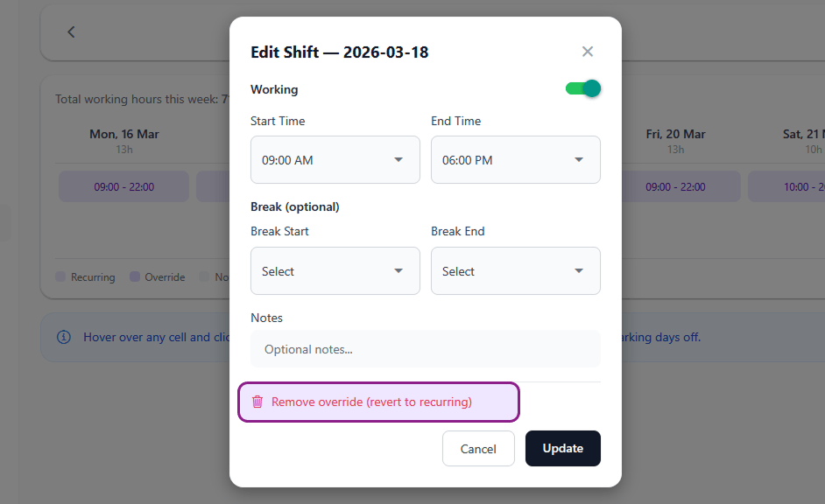Screen dimensions: 825x504
Task: Select Friday 09:00 - 22:00 shift cell
Action: coord(675,186)
